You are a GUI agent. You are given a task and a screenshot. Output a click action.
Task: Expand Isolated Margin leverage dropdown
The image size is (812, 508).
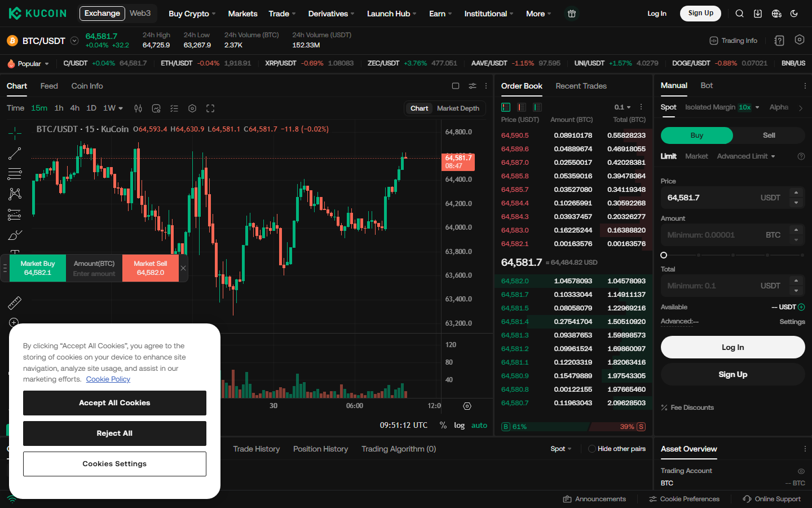757,107
